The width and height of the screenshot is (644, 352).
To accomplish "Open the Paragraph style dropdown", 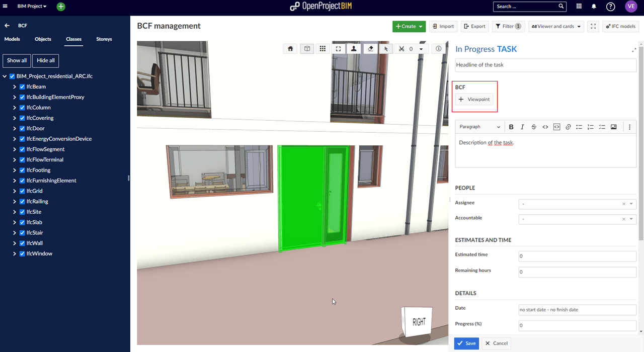I will coord(479,127).
